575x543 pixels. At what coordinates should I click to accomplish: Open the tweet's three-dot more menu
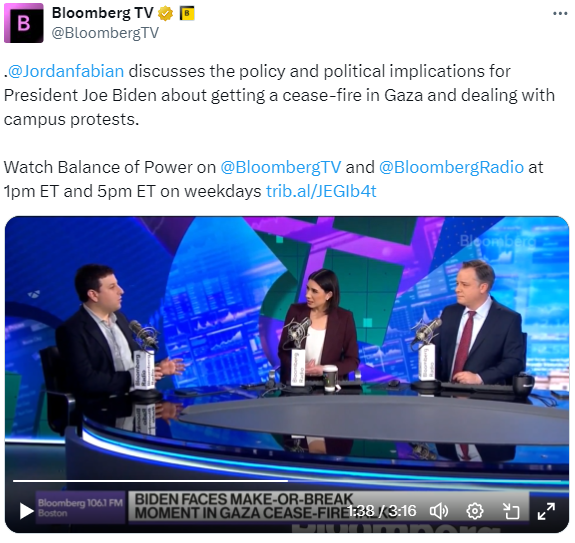pos(560,14)
